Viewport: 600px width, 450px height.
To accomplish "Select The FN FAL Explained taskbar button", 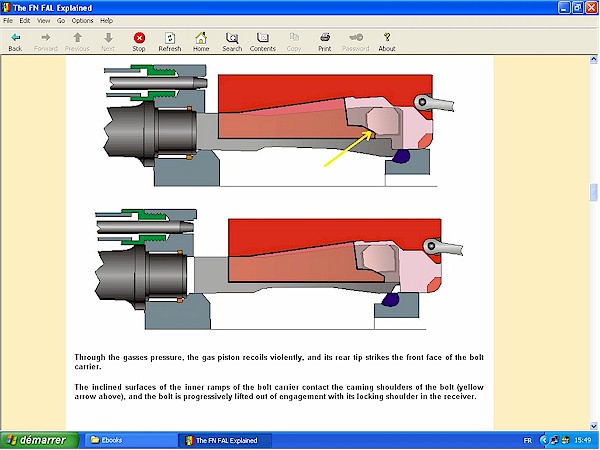I will tap(226, 440).
